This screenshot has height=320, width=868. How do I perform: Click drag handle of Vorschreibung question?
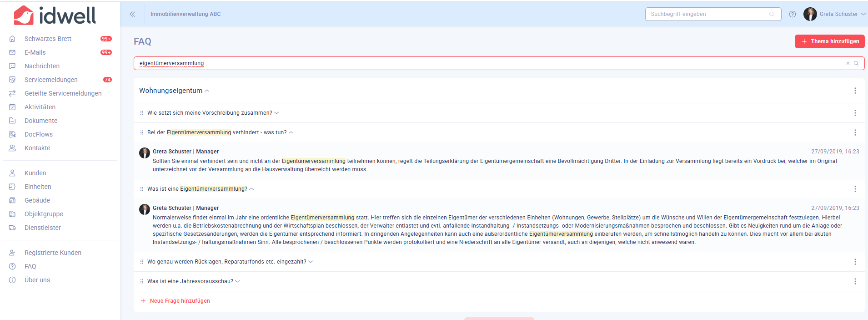pyautogui.click(x=142, y=113)
